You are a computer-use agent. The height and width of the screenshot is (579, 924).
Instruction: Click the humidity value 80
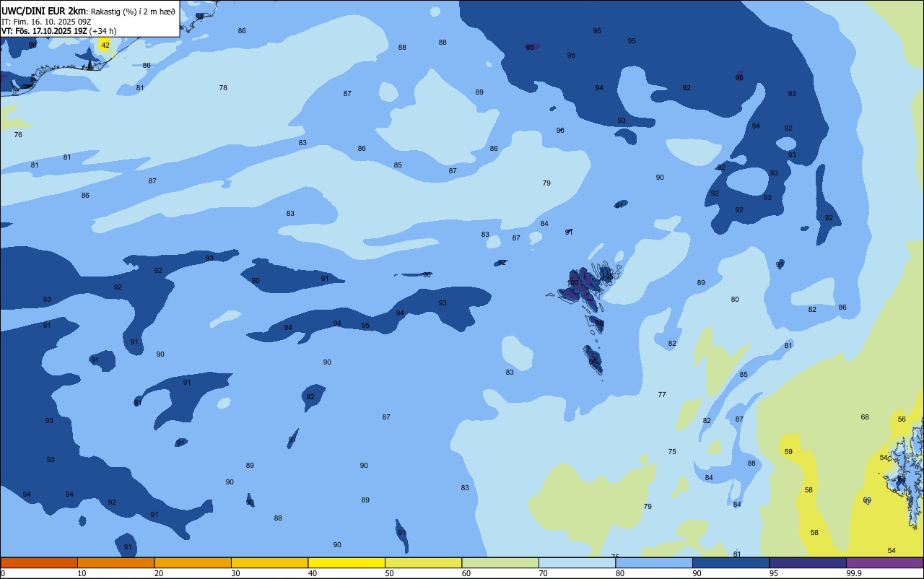coord(735,300)
